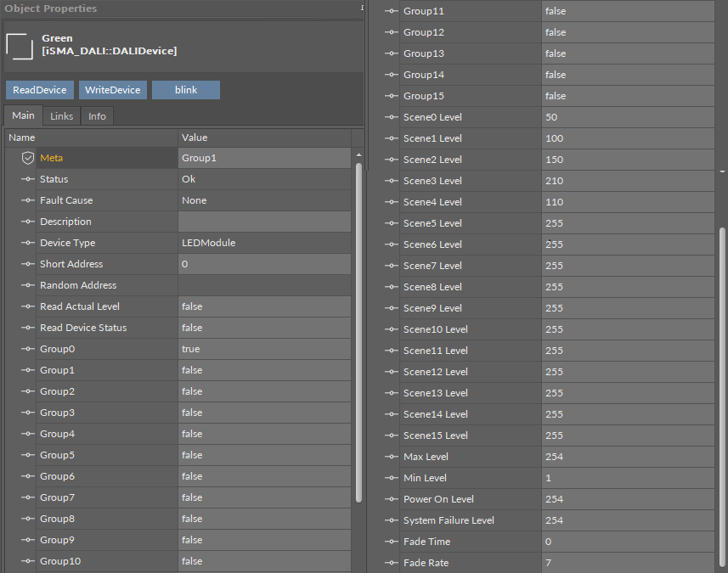Toggle the Read Device Status value

(x=263, y=328)
